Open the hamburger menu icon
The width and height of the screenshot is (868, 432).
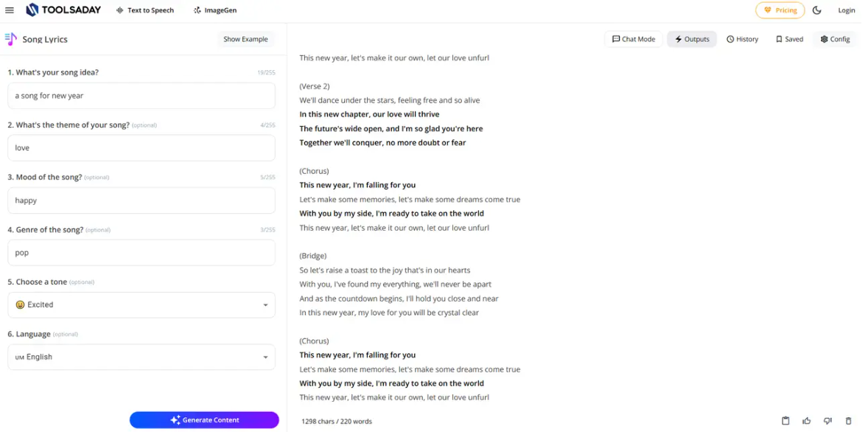10,10
